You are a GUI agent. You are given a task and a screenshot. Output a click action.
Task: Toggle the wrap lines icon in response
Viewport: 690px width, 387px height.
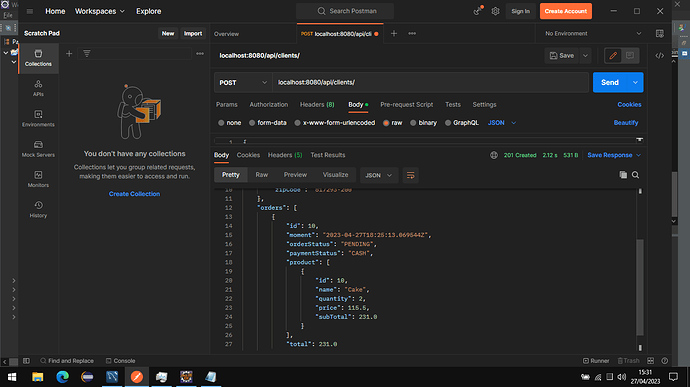(411, 175)
